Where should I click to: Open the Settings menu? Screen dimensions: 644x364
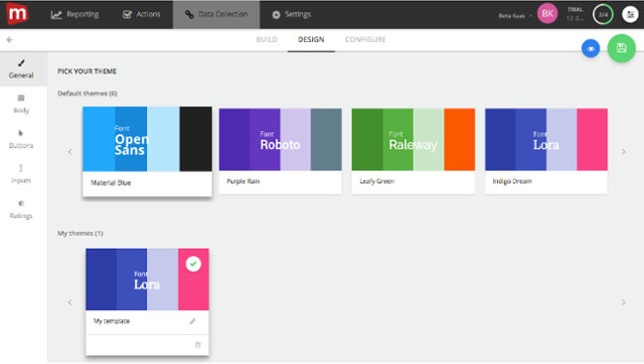pyautogui.click(x=291, y=14)
